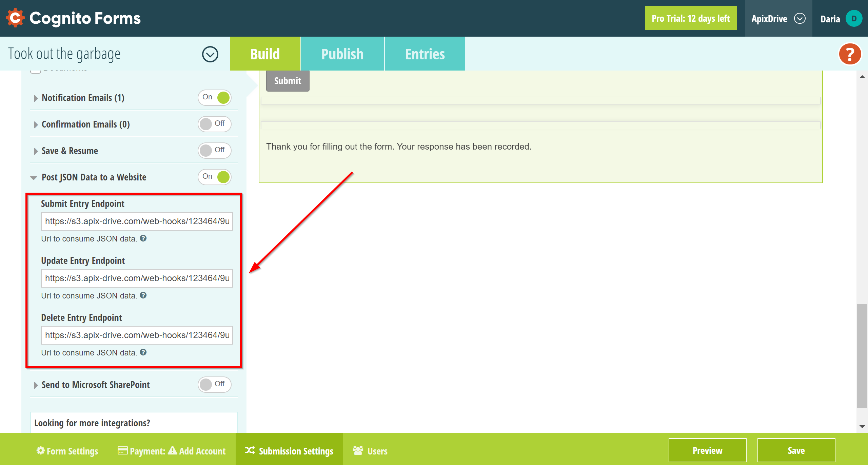Click the Payment card icon
This screenshot has height=465, width=868.
point(123,450)
